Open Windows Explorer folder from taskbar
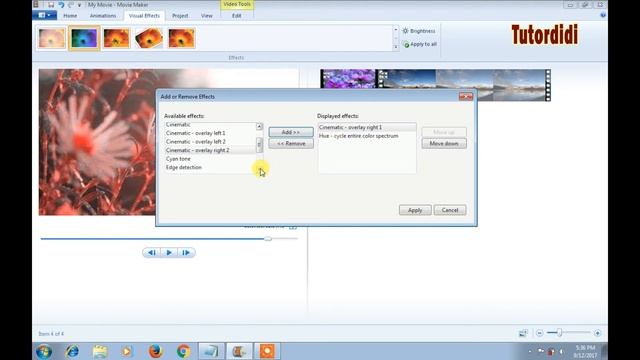640x360 pixels. (100, 351)
